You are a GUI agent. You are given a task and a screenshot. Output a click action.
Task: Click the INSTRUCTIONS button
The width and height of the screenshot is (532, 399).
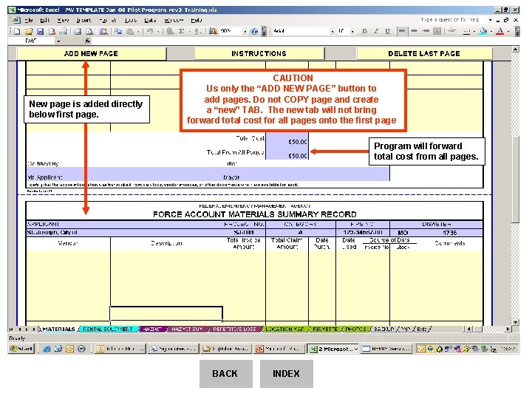[x=259, y=54]
